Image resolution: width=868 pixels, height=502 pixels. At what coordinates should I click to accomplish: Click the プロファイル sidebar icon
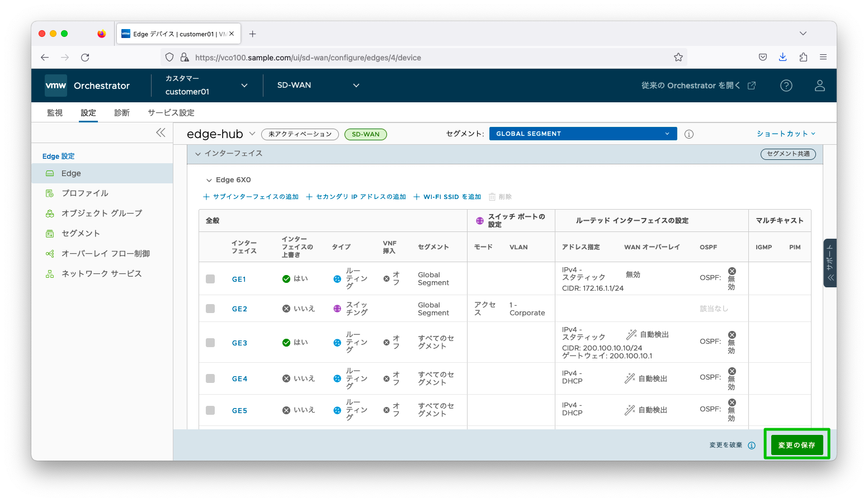(x=50, y=193)
